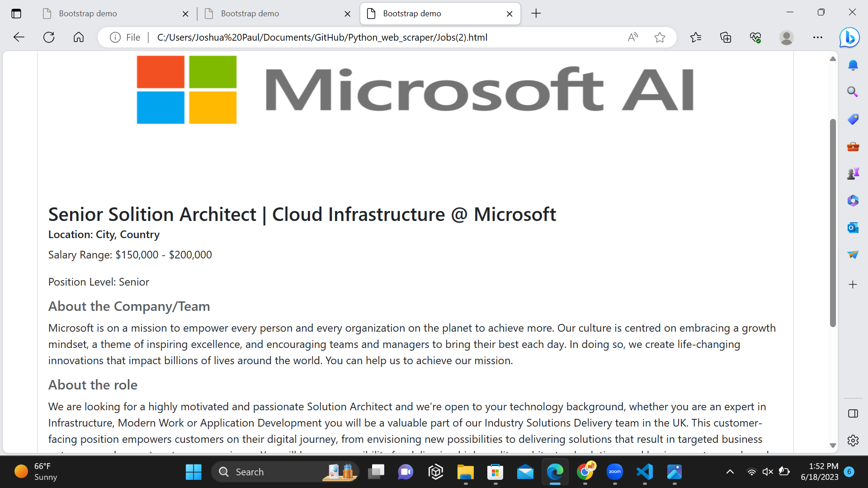This screenshot has height=488, width=868.
Task: Click sidebar notification bell icon
Action: [853, 66]
